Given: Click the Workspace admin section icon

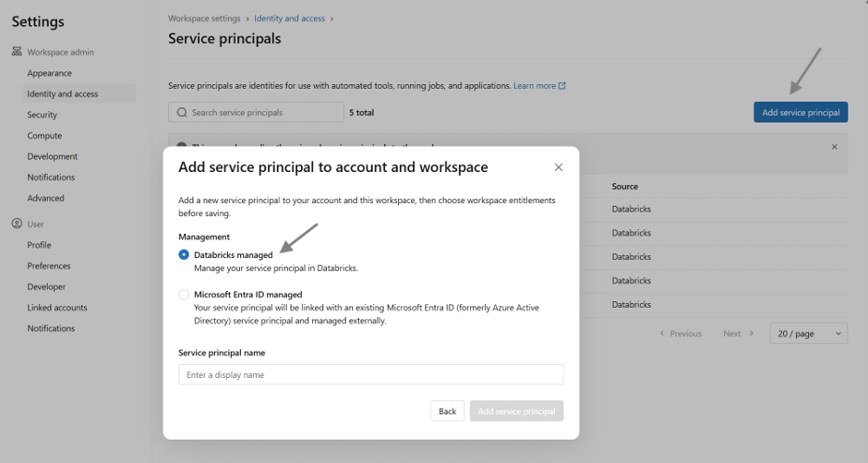Looking at the screenshot, I should pyautogui.click(x=17, y=52).
